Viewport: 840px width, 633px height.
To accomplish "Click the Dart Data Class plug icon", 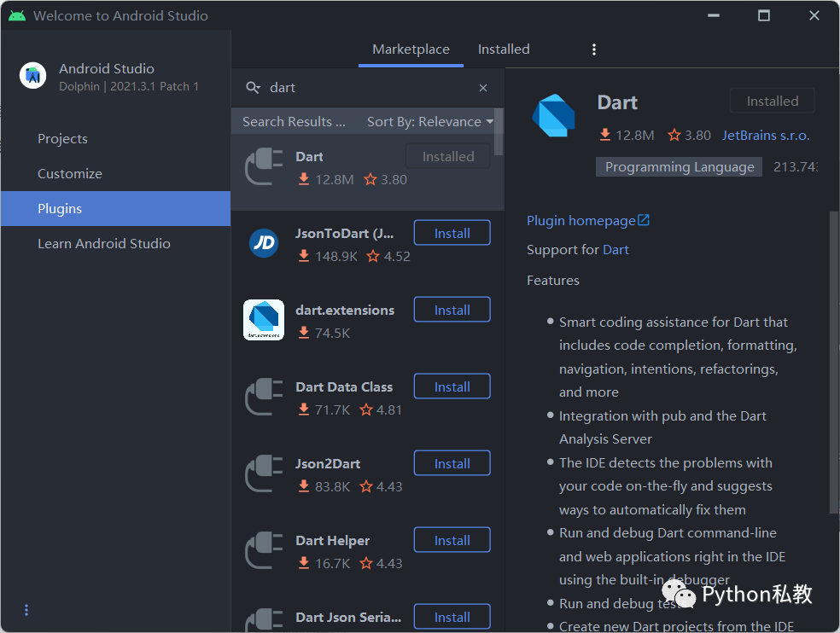I will (264, 397).
